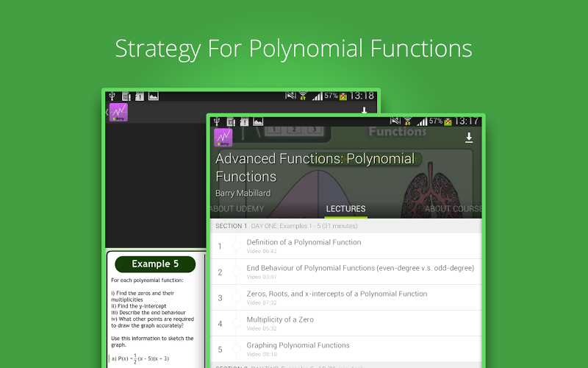
Task: Tap battery icon in back window status bar
Action: pos(343,96)
